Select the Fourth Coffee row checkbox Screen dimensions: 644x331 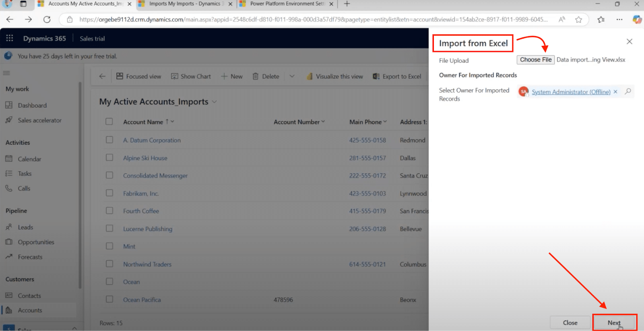click(x=109, y=211)
